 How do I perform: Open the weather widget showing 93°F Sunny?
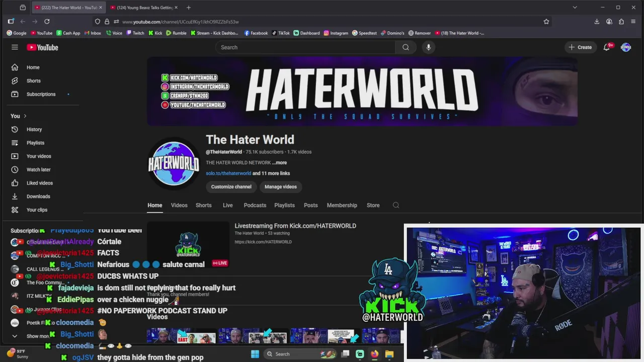[17, 354]
